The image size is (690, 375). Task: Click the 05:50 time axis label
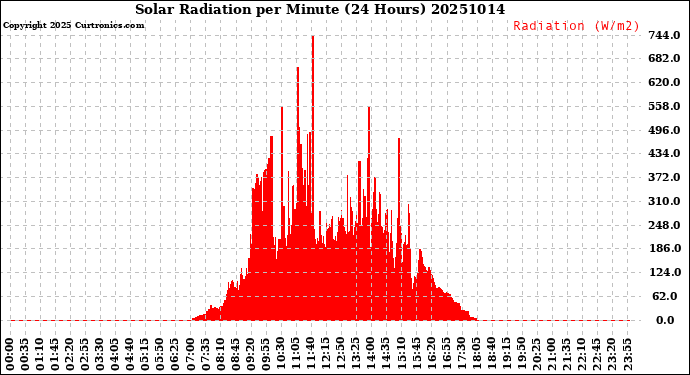[161, 354]
